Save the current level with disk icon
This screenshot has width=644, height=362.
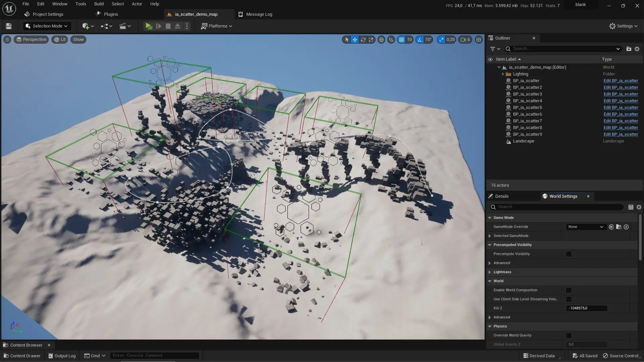coord(9,26)
